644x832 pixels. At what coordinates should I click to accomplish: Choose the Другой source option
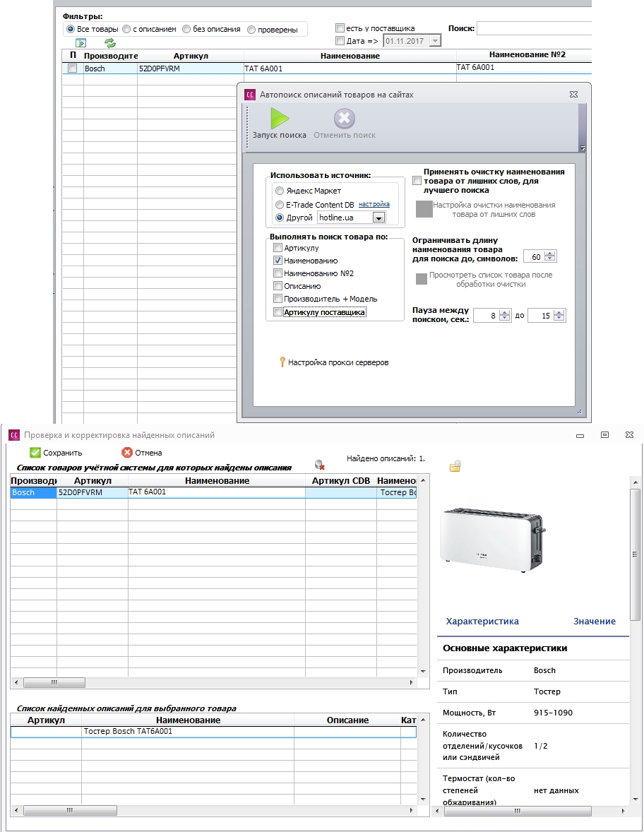click(280, 218)
